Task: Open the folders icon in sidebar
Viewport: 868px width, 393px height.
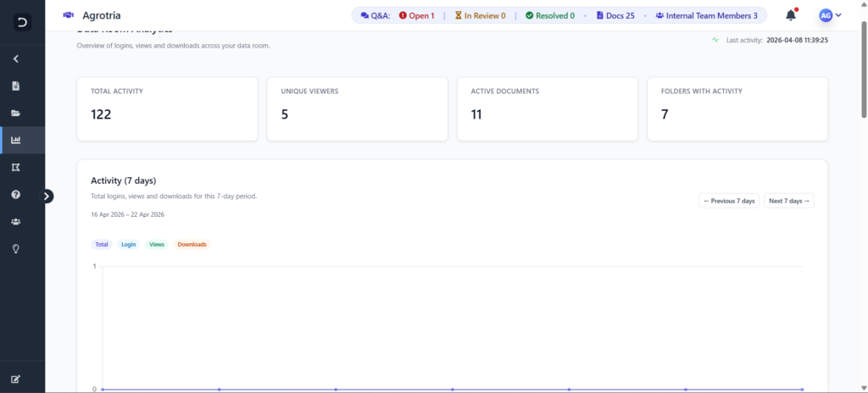Action: coord(15,113)
